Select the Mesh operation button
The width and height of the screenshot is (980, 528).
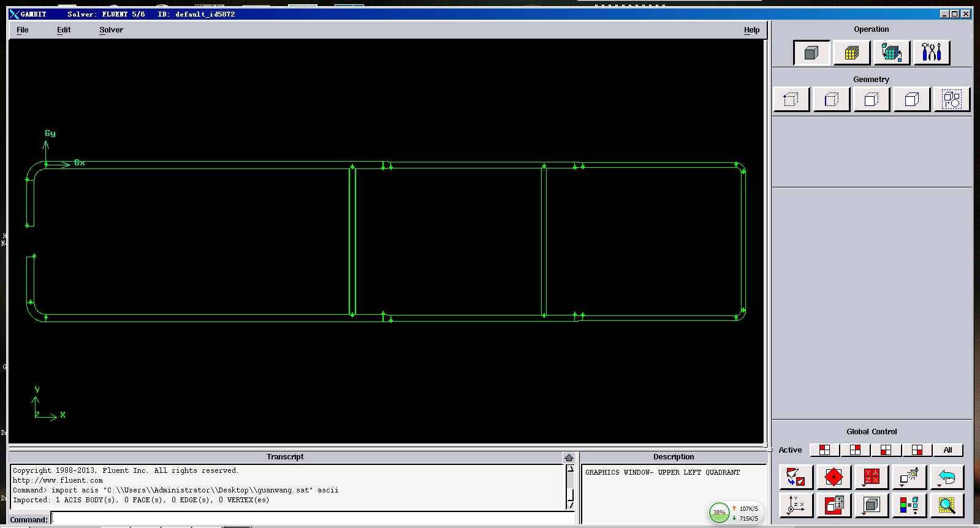click(851, 53)
